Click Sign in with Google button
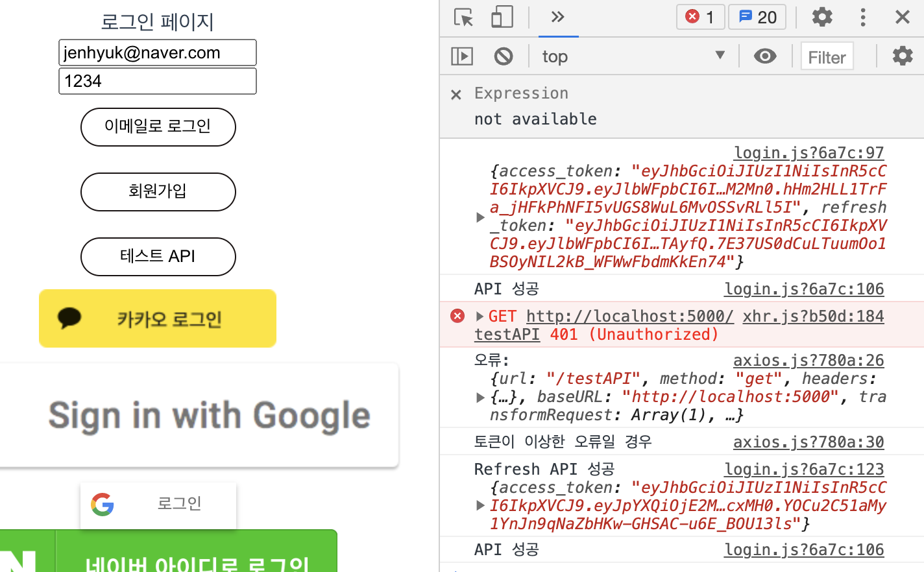This screenshot has height=572, width=924. pos(199,415)
